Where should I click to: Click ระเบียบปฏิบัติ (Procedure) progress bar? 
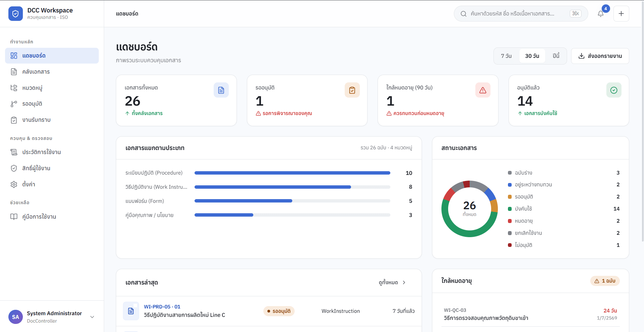point(292,173)
